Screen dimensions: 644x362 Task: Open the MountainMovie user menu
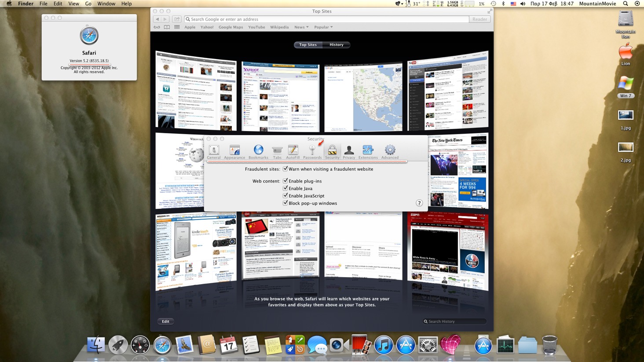pyautogui.click(x=597, y=4)
